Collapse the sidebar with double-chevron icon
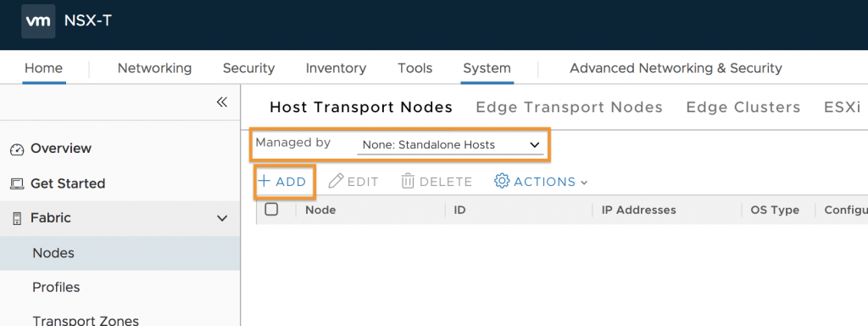Viewport: 868px width, 326px height. pyautogui.click(x=222, y=102)
